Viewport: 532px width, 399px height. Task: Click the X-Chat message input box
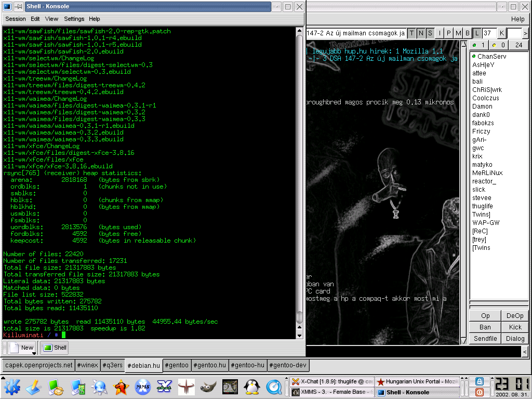pos(414,352)
